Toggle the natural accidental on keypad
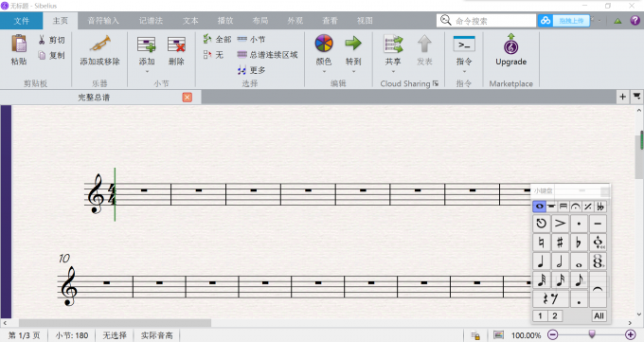 (x=542, y=243)
